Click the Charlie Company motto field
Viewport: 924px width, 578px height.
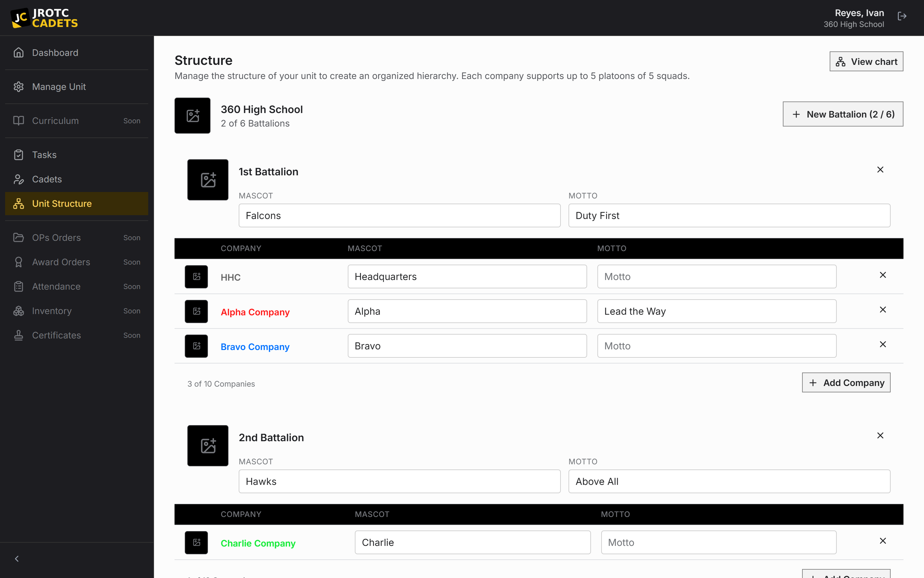pos(719,543)
